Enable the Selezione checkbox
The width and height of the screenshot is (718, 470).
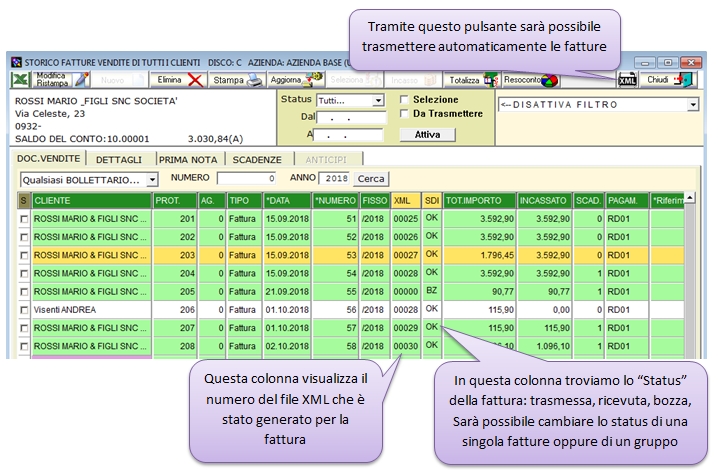click(x=404, y=99)
